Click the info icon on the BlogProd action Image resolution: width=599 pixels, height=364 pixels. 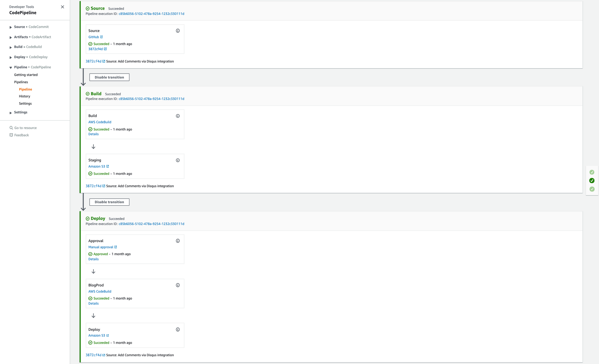click(x=178, y=285)
